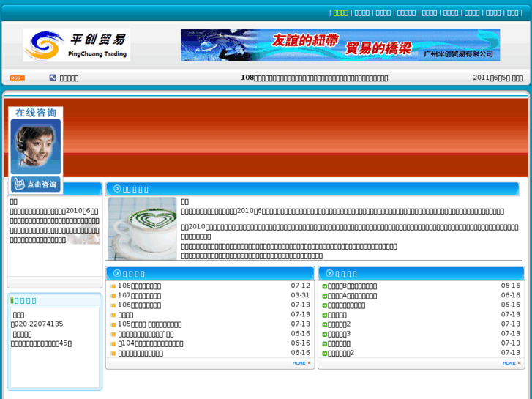Open the list item containing 104

tap(151, 343)
